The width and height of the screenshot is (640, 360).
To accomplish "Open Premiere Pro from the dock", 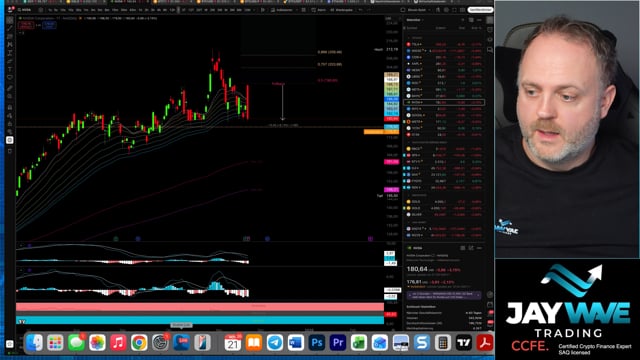I will click(338, 343).
